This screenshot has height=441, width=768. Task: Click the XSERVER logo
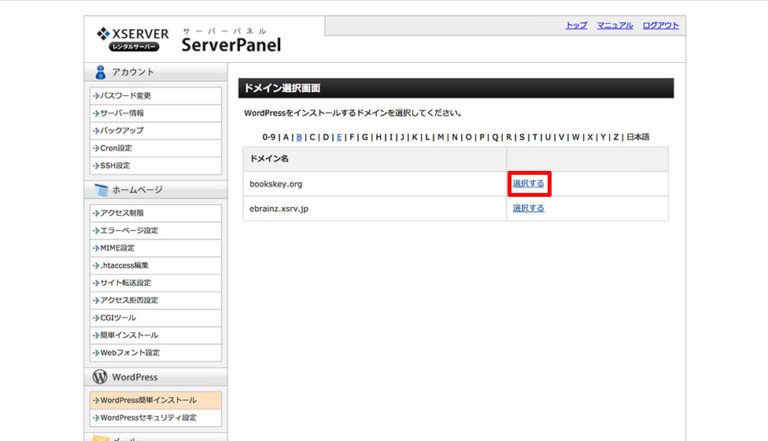(x=133, y=39)
